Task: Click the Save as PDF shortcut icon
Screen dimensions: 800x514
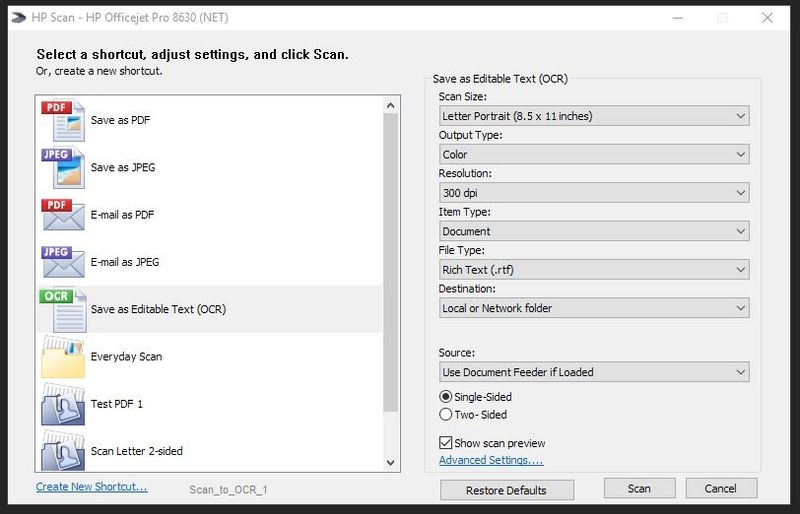Action: point(62,121)
